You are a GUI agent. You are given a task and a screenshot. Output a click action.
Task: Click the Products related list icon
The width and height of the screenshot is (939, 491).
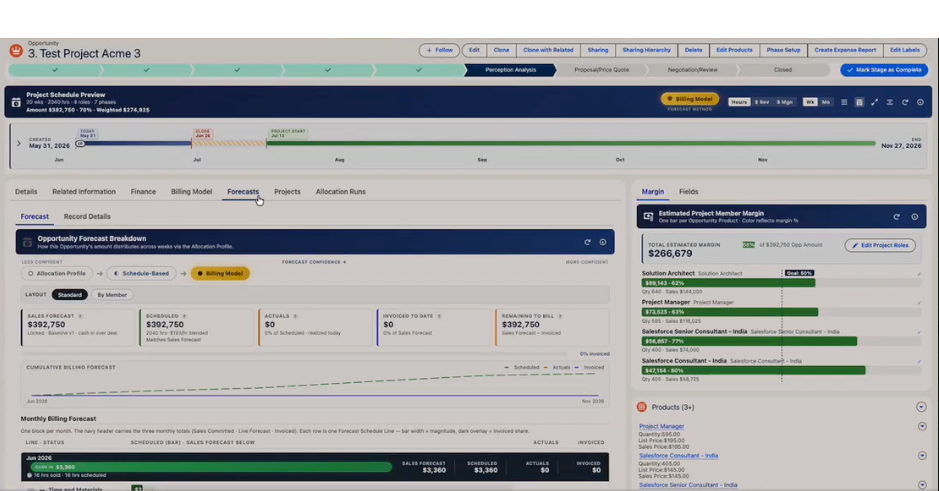[642, 407]
